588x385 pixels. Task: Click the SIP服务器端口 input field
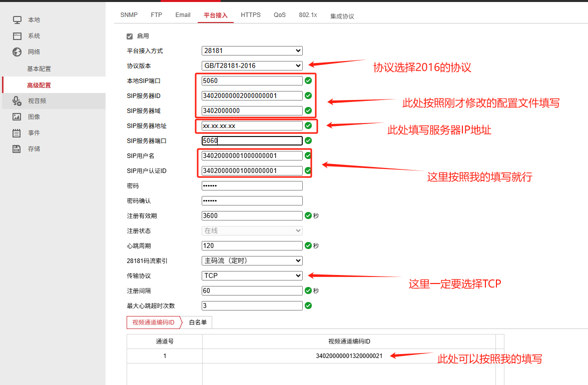point(252,140)
